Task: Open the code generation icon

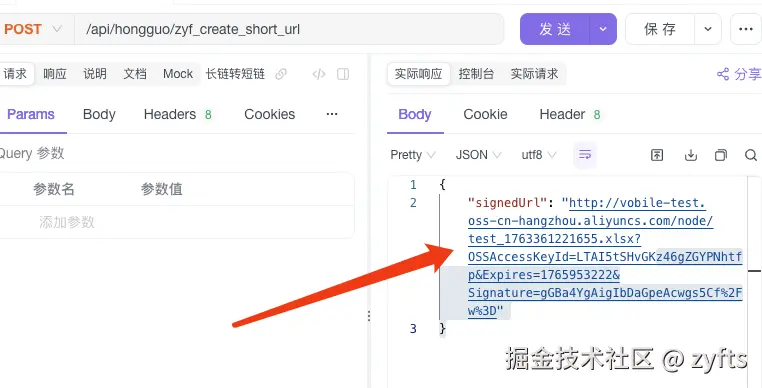Action: 319,74
